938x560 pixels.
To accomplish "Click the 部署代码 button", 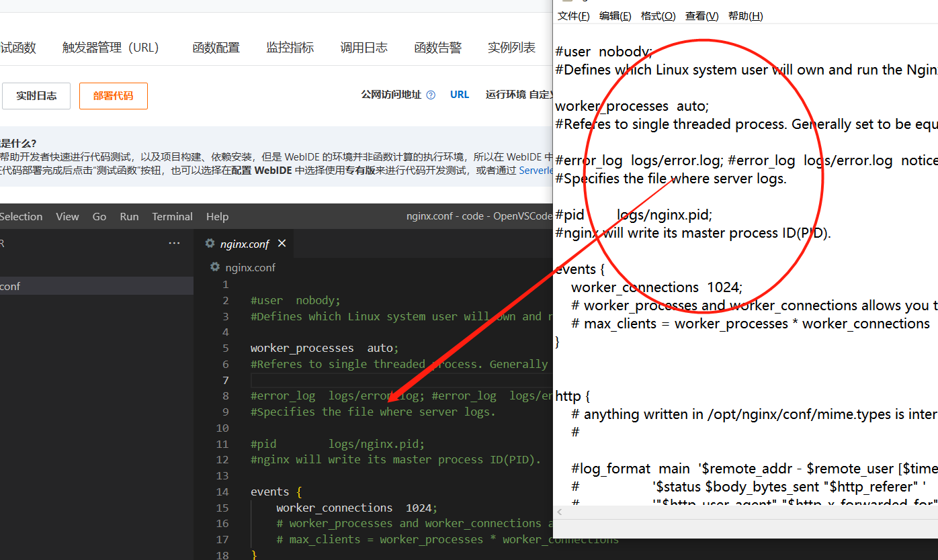I will coord(113,95).
